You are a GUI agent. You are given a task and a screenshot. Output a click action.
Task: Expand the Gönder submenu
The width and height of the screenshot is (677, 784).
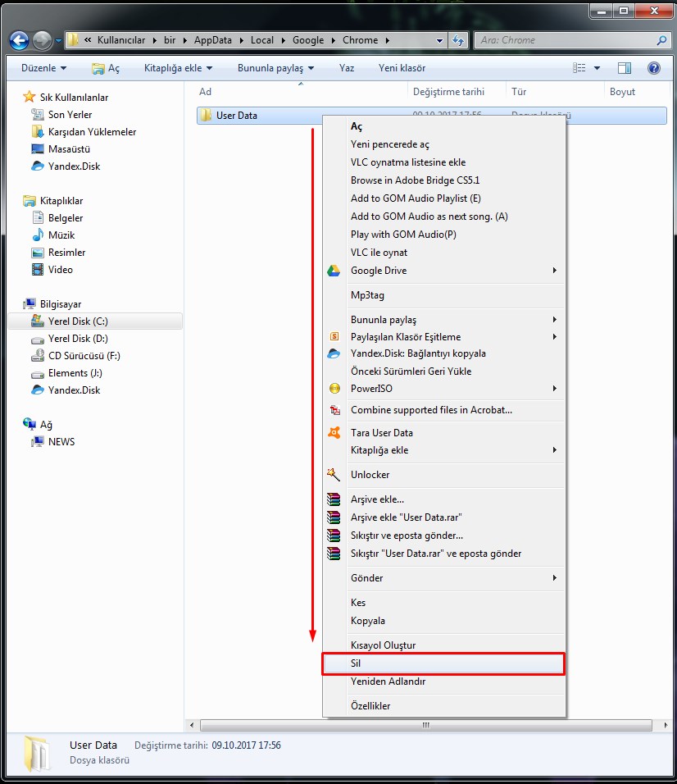(x=554, y=578)
